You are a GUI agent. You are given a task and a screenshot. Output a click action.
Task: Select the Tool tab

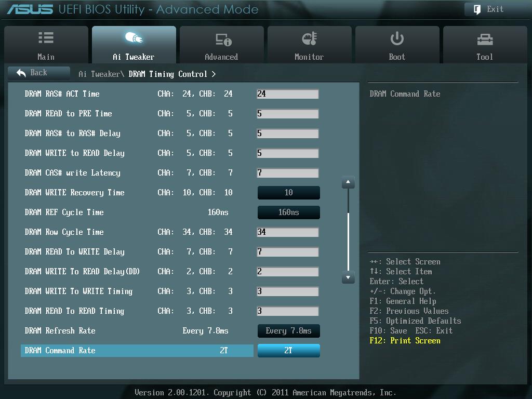click(485, 45)
